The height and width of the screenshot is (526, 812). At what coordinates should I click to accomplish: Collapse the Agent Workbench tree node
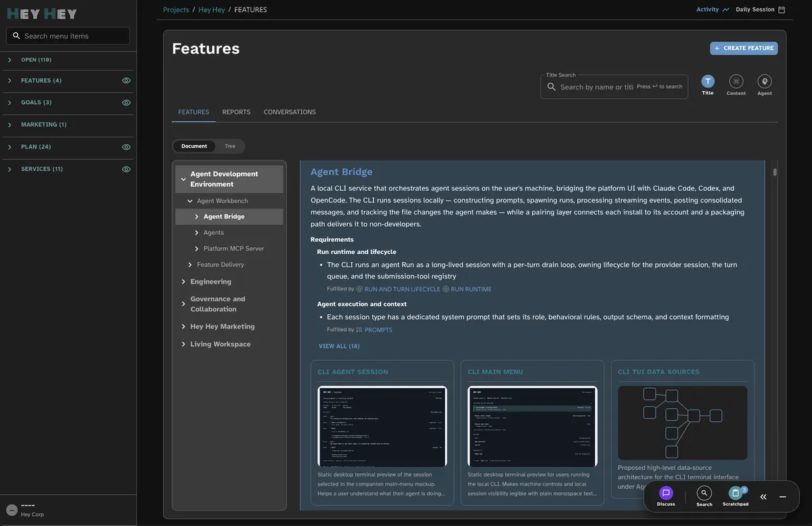190,201
